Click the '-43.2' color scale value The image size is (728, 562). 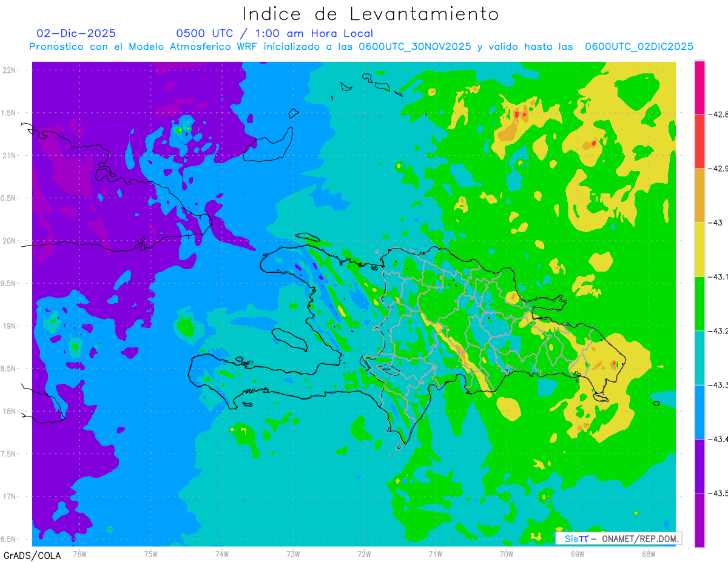click(717, 330)
